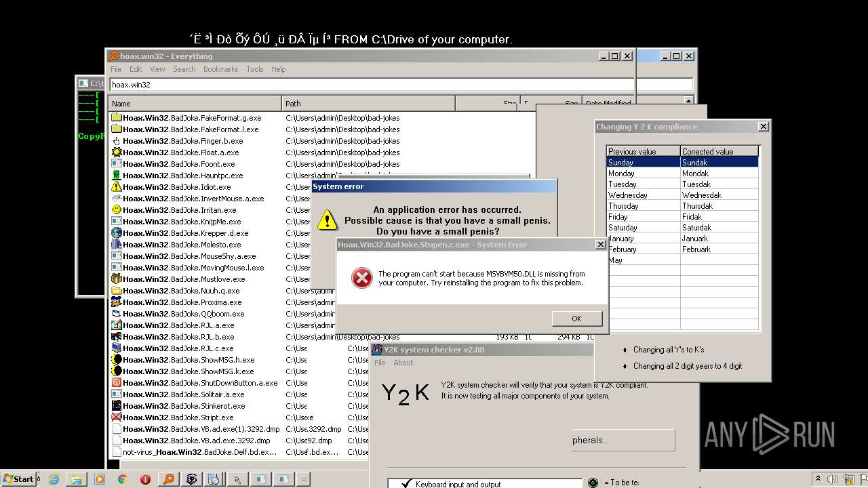This screenshot has width=868, height=488.
Task: Click the Hauntpc.exe green icon
Action: click(x=117, y=176)
